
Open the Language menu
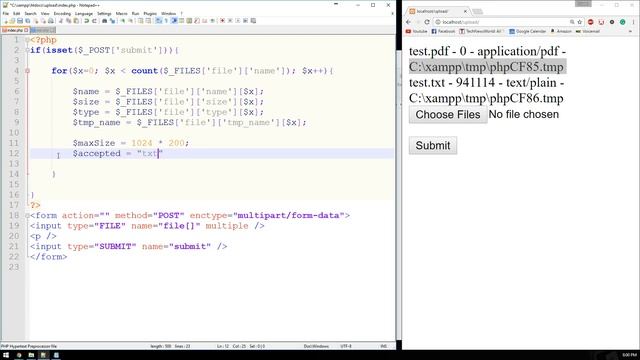pos(84,13)
